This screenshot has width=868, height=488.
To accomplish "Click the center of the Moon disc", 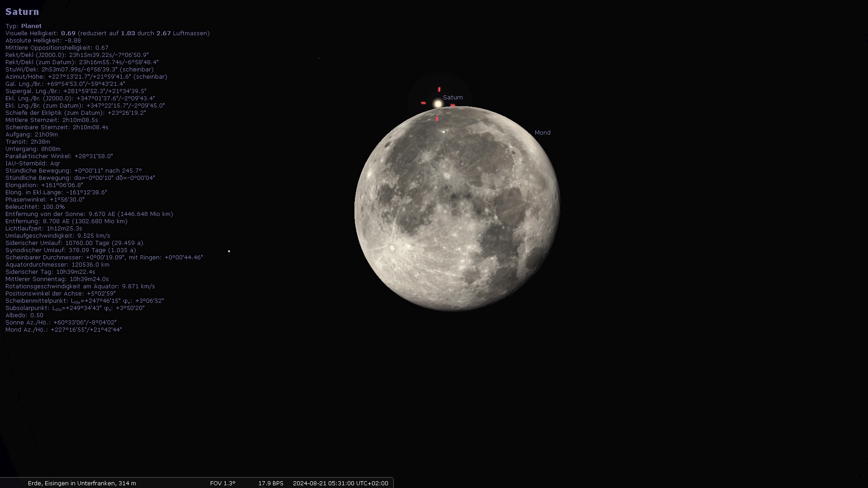I will click(x=457, y=209).
